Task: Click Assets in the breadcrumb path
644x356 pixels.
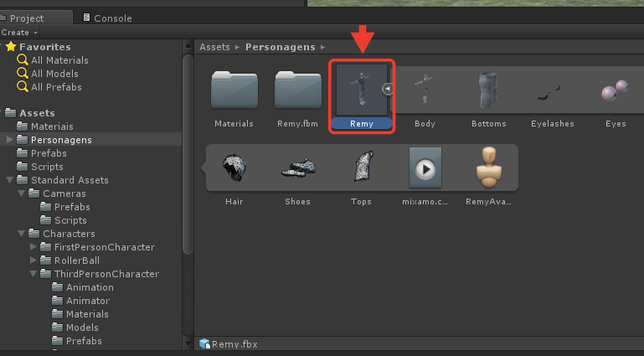Action: [x=214, y=47]
